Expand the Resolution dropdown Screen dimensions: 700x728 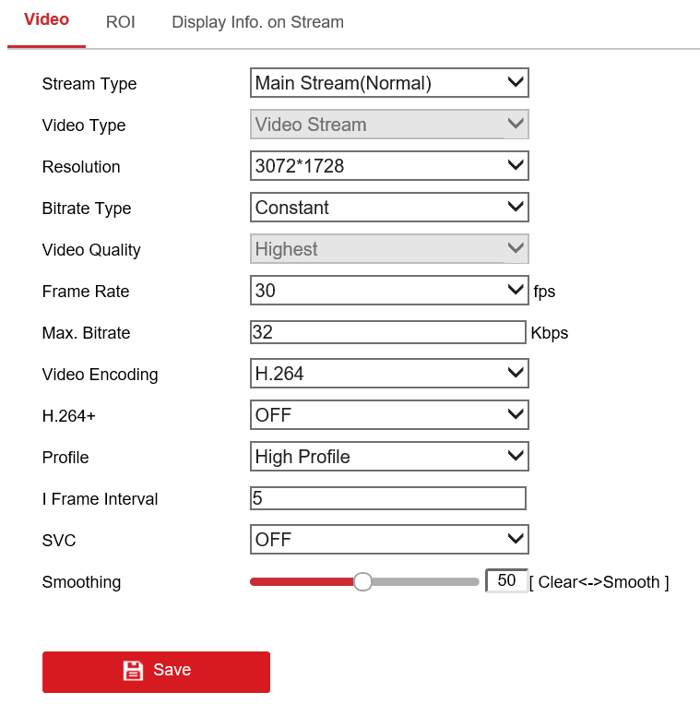pyautogui.click(x=388, y=166)
